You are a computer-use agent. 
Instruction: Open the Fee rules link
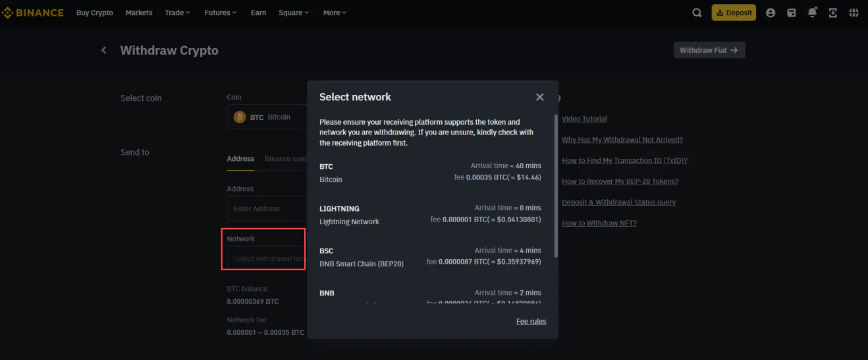point(531,321)
